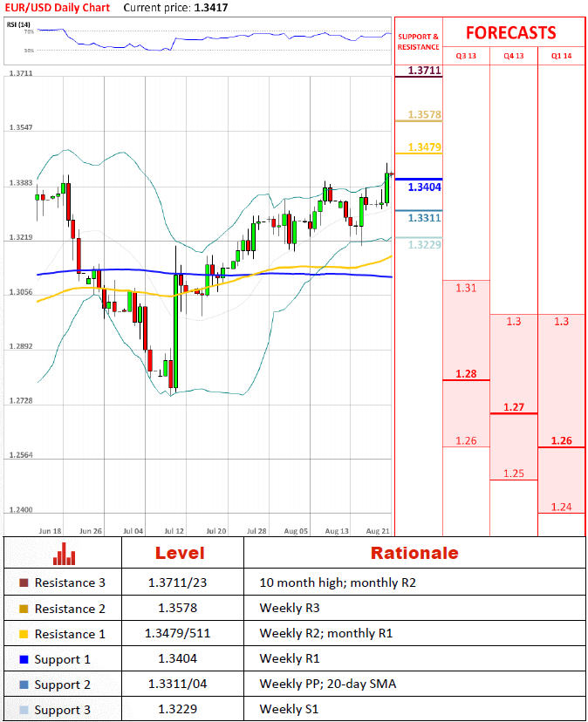The image size is (588, 722).
Task: Click the 1.3056 price axis label
Action: tap(21, 292)
